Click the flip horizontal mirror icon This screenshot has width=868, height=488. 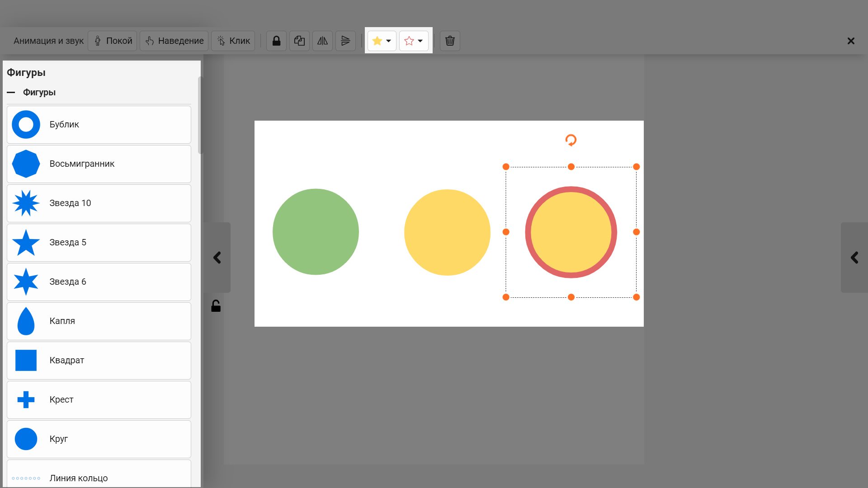click(x=322, y=41)
